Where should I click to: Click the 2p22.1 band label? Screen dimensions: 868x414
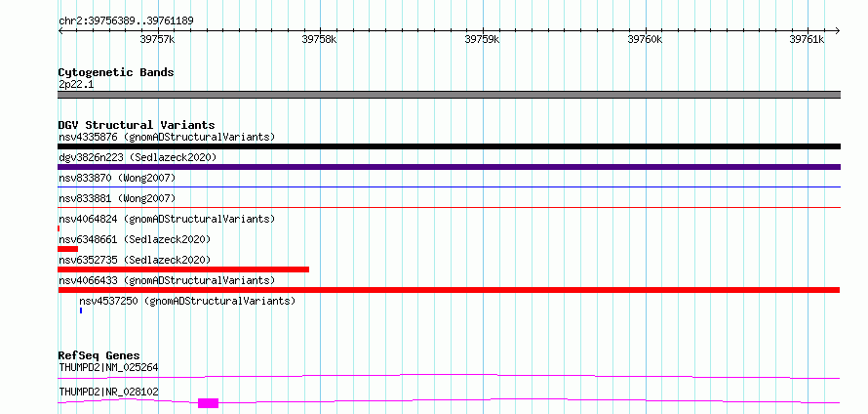(76, 85)
